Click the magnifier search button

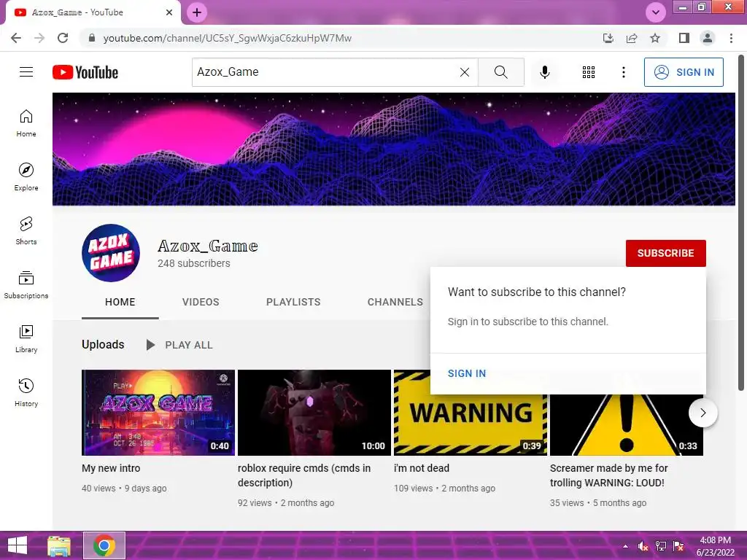500,72
